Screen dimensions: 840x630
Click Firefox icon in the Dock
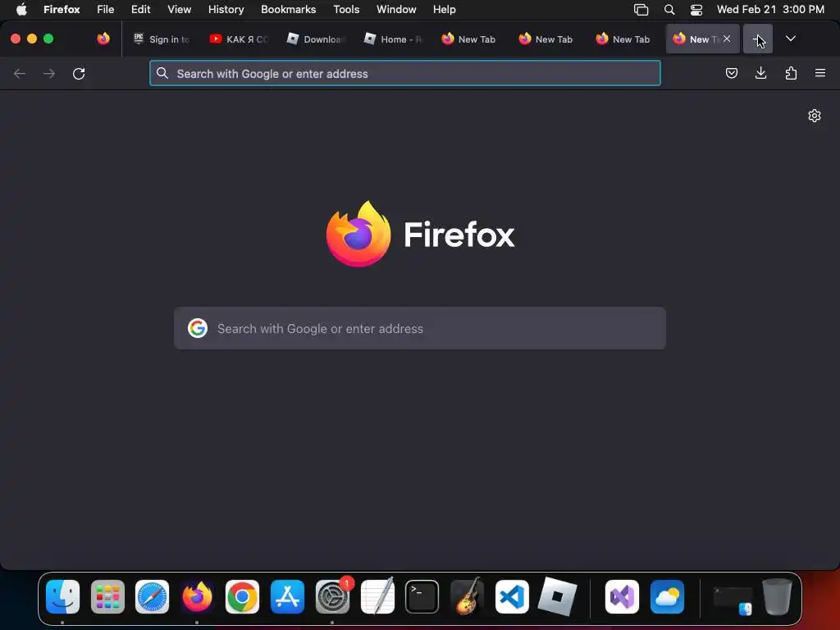tap(197, 597)
